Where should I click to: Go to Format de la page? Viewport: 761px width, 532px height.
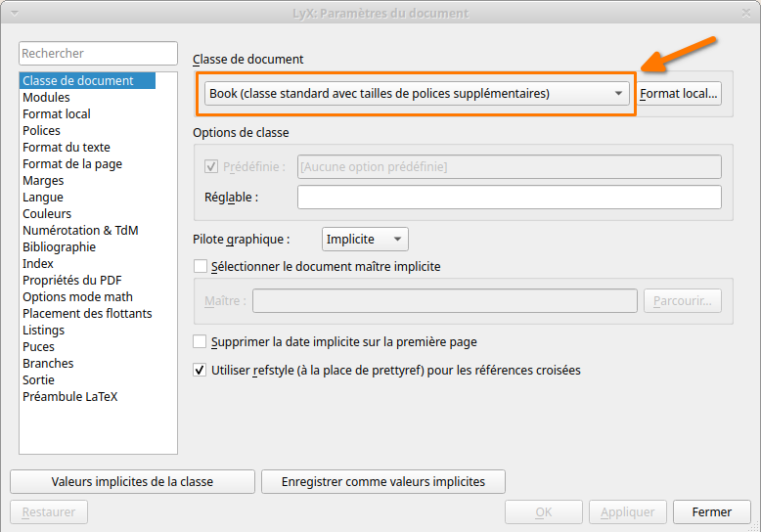[x=72, y=164]
